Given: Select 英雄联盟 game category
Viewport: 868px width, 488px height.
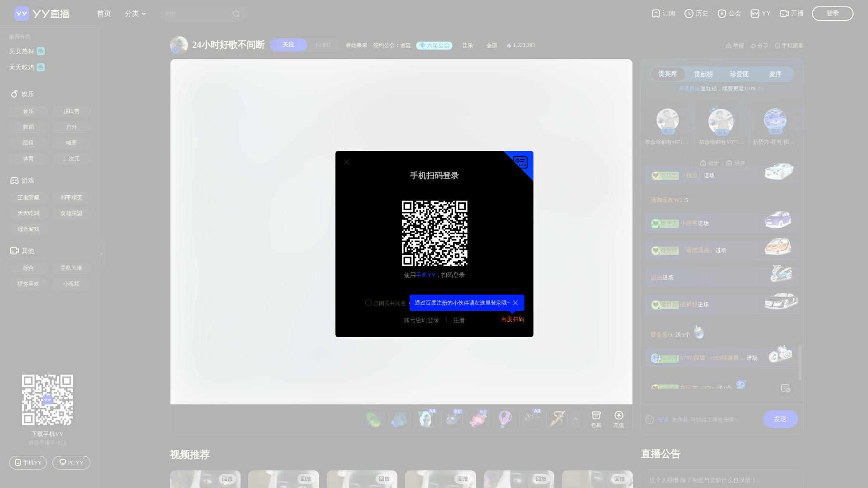Looking at the screenshot, I should (x=71, y=213).
